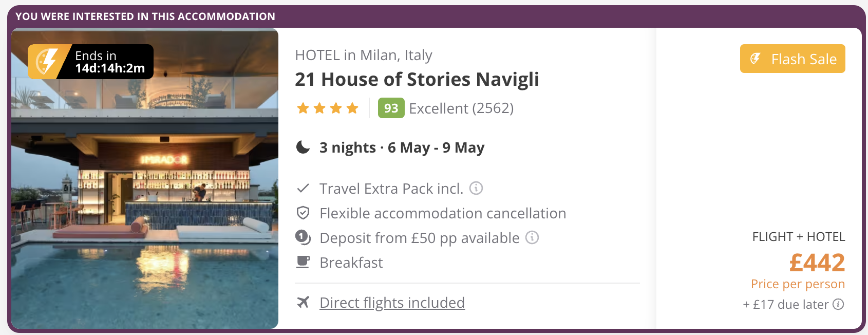Image resolution: width=868 pixels, height=335 pixels.
Task: Click the flash sale lightning countdown icon
Action: click(46, 62)
